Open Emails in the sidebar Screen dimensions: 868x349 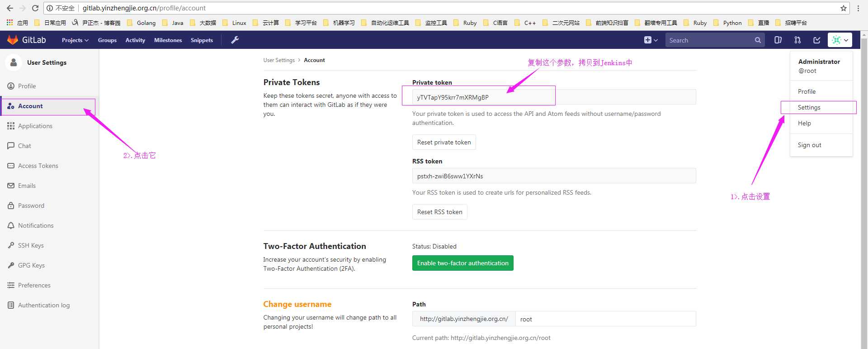pyautogui.click(x=49, y=186)
